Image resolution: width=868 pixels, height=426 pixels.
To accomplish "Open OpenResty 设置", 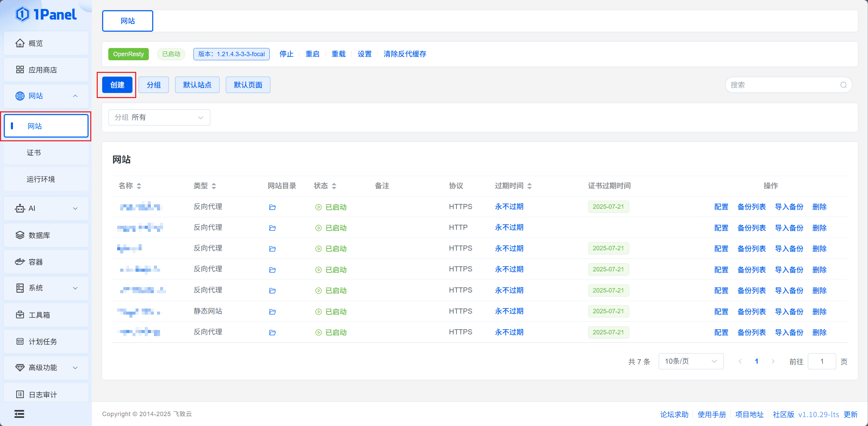I will (x=364, y=54).
